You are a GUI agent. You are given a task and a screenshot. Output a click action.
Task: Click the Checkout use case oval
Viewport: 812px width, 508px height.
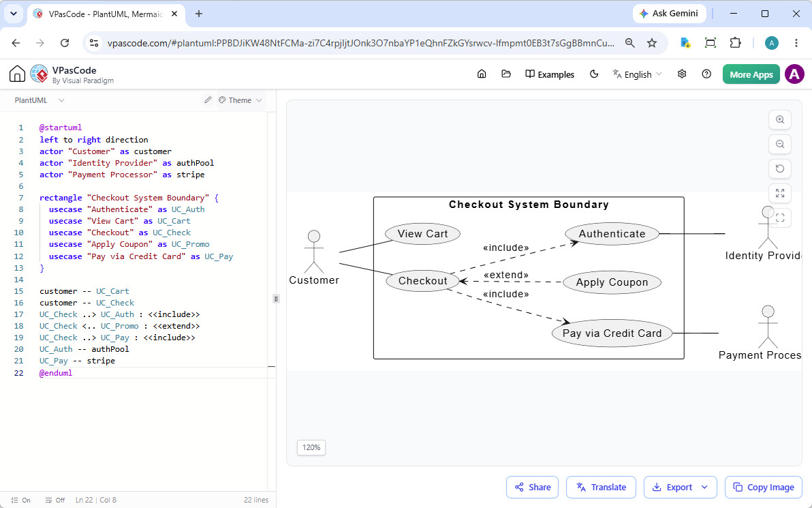click(422, 281)
